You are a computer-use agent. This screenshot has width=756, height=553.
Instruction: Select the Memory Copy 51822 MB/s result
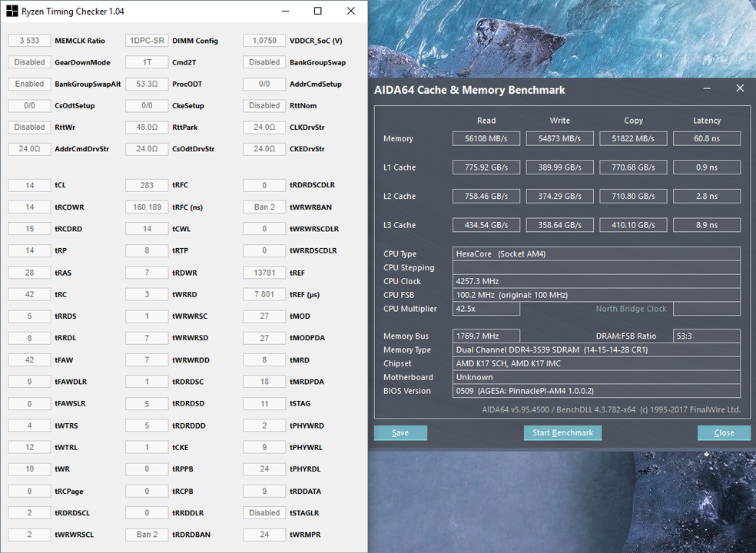pos(633,138)
